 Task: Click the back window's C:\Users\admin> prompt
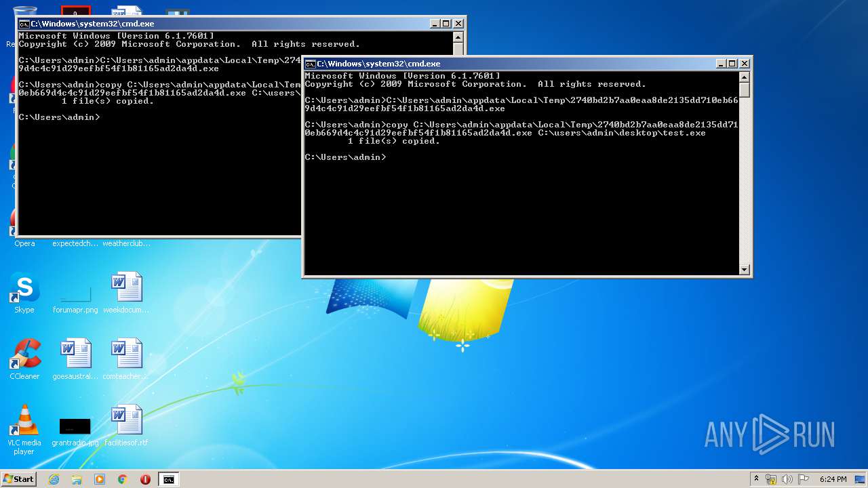click(59, 117)
